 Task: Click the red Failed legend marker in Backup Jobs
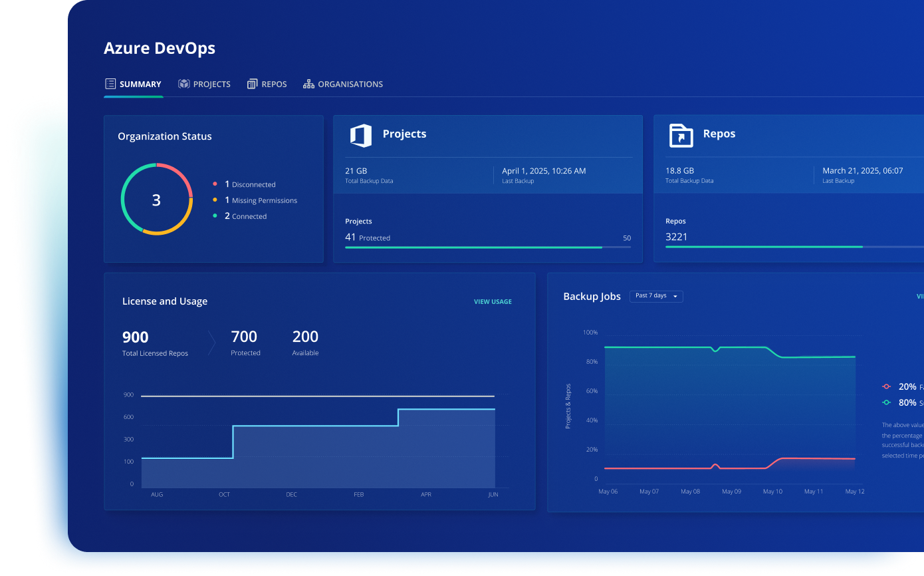click(886, 386)
